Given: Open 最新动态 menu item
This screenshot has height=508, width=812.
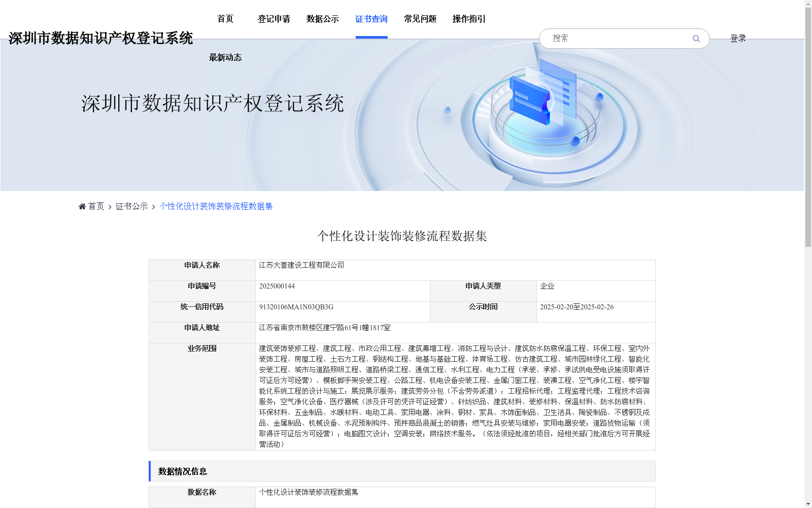Looking at the screenshot, I should pyautogui.click(x=225, y=57).
